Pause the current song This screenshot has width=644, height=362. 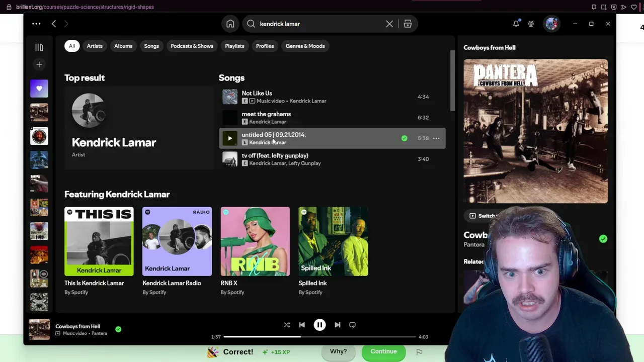coord(319,325)
